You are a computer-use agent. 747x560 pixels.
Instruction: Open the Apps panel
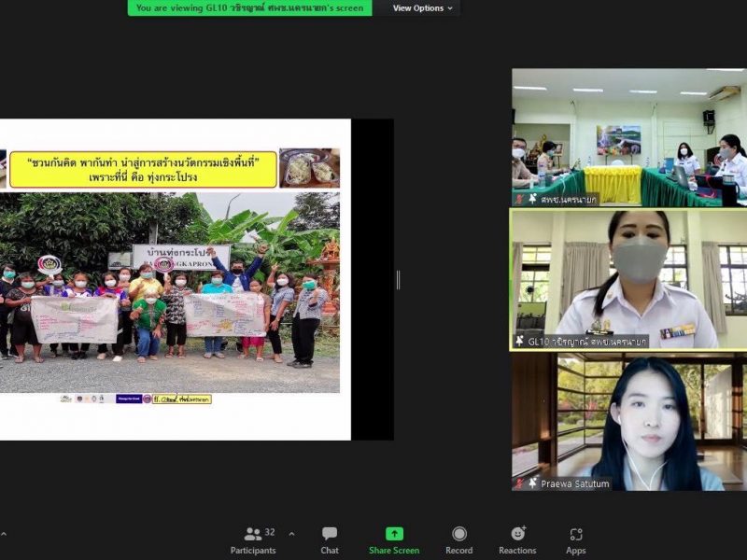point(576,539)
